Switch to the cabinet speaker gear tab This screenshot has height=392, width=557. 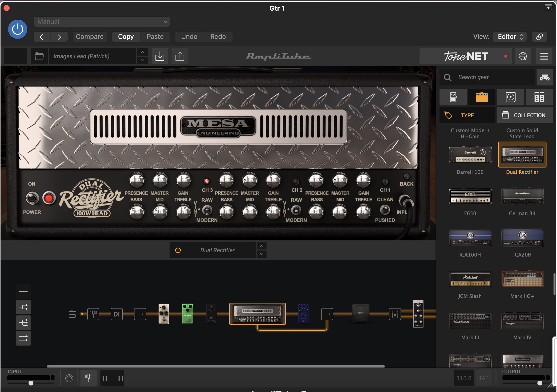(510, 97)
